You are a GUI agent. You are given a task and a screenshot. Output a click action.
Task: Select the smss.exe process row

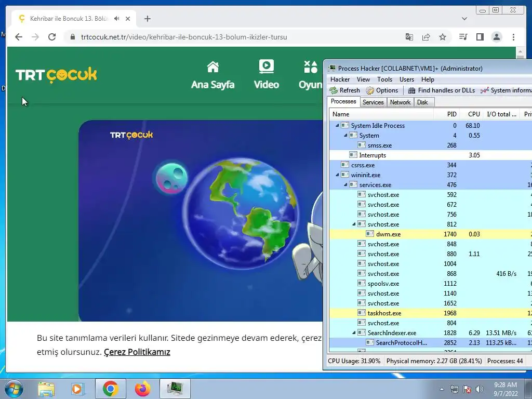point(431,145)
